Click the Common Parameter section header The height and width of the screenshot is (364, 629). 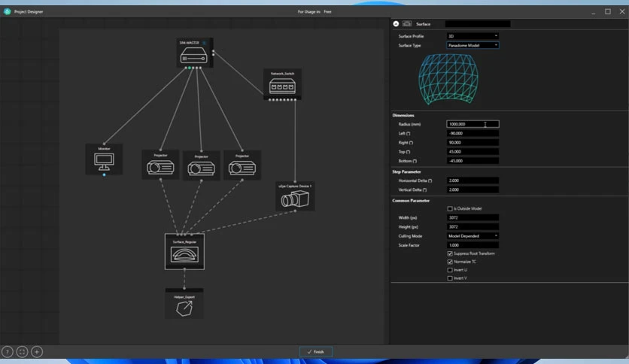(x=411, y=201)
